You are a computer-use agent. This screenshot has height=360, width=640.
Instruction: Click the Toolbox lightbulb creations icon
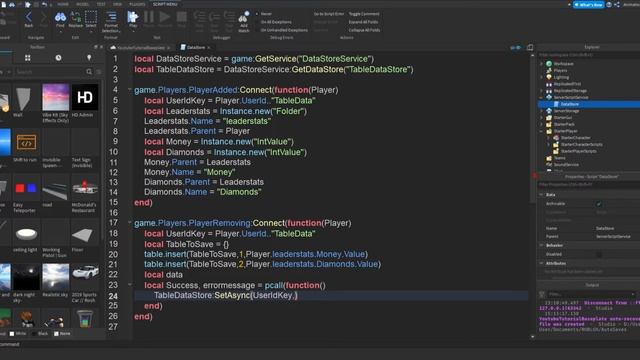pyautogui.click(x=89, y=58)
